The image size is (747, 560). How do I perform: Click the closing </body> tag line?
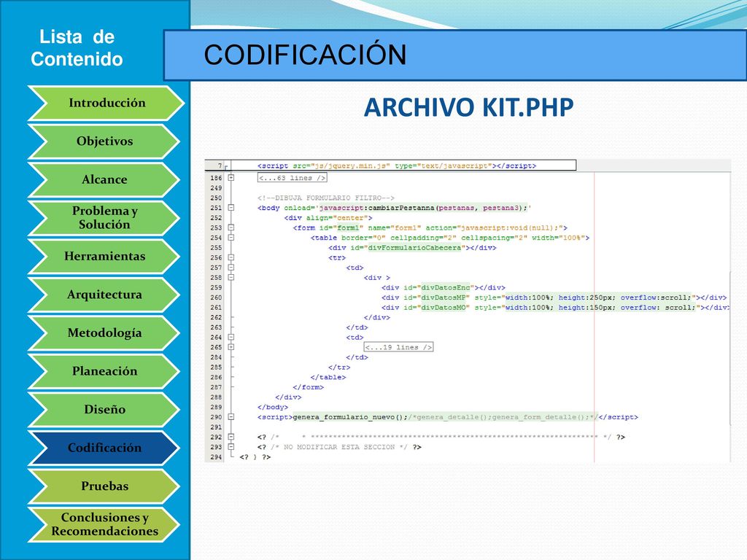[273, 407]
